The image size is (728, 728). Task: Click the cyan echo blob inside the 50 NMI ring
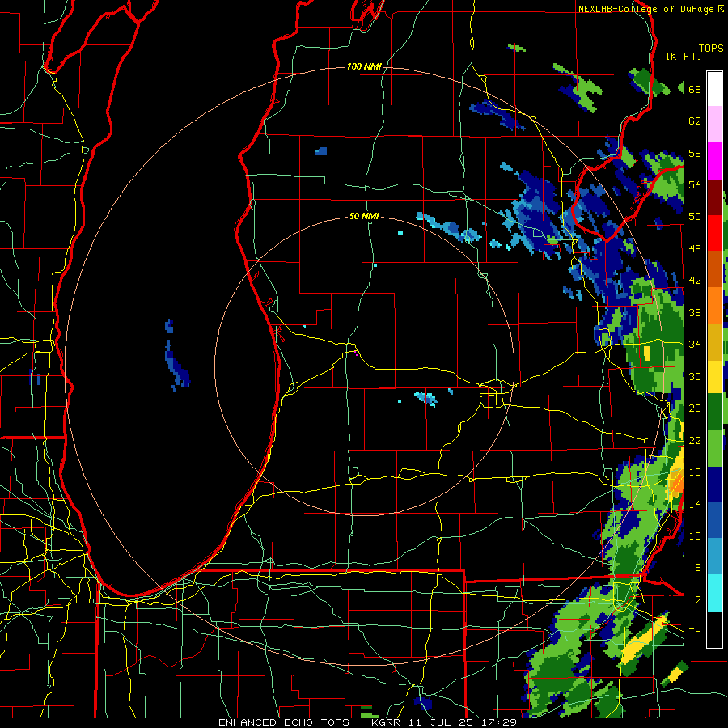[x=425, y=398]
